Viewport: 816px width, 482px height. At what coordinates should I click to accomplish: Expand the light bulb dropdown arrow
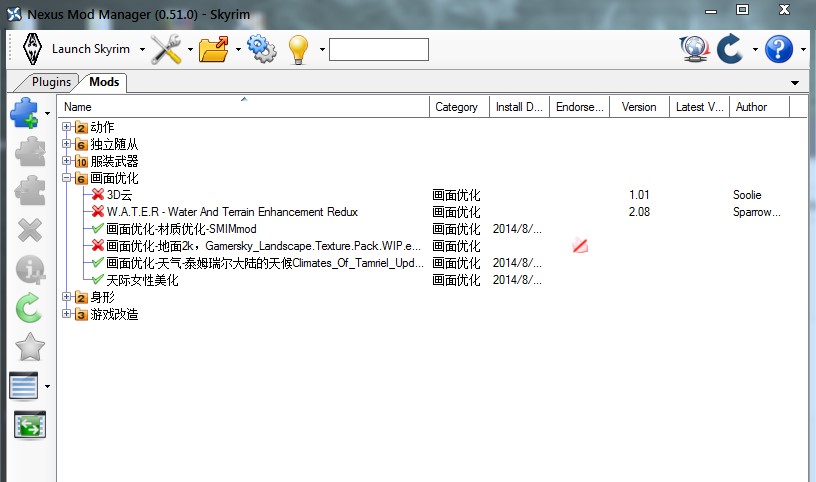tap(322, 49)
